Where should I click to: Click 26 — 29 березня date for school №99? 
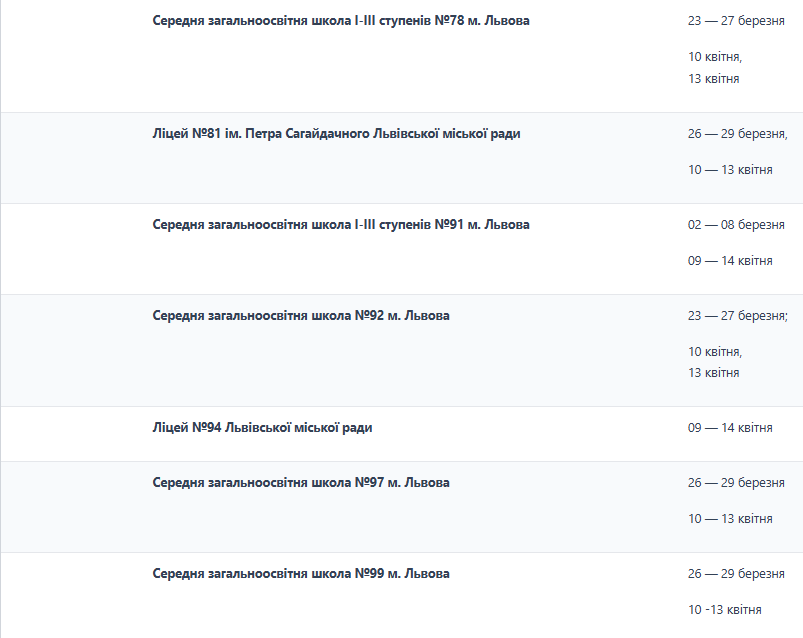[x=736, y=573]
